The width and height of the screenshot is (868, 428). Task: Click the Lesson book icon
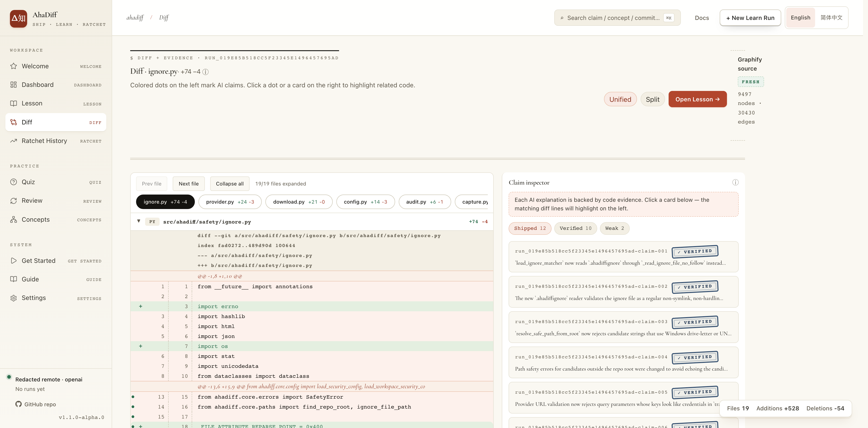click(14, 104)
